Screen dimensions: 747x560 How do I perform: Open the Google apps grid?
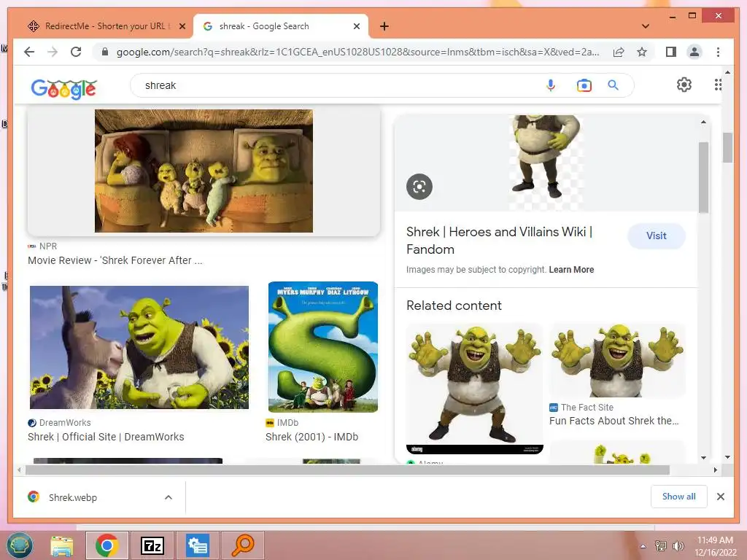tap(718, 85)
